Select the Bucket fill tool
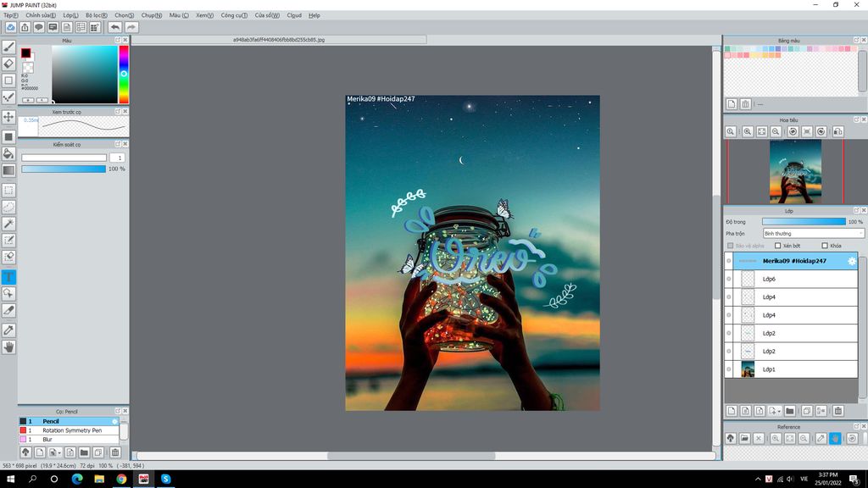The width and height of the screenshot is (868, 488). tap(8, 153)
